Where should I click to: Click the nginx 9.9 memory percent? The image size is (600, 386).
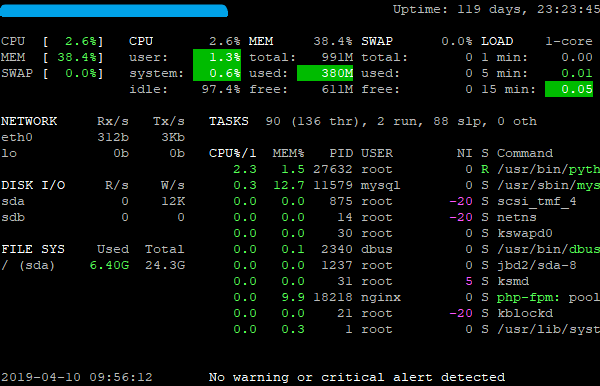293,298
